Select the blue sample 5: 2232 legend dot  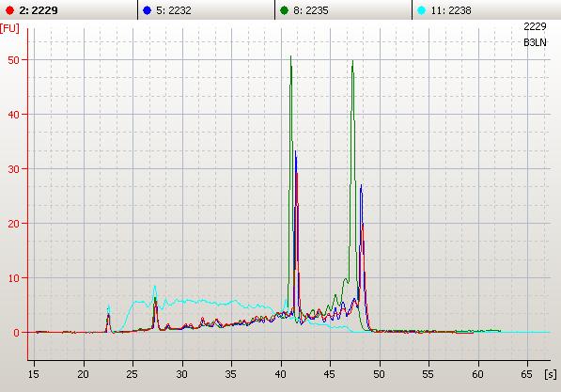point(147,10)
